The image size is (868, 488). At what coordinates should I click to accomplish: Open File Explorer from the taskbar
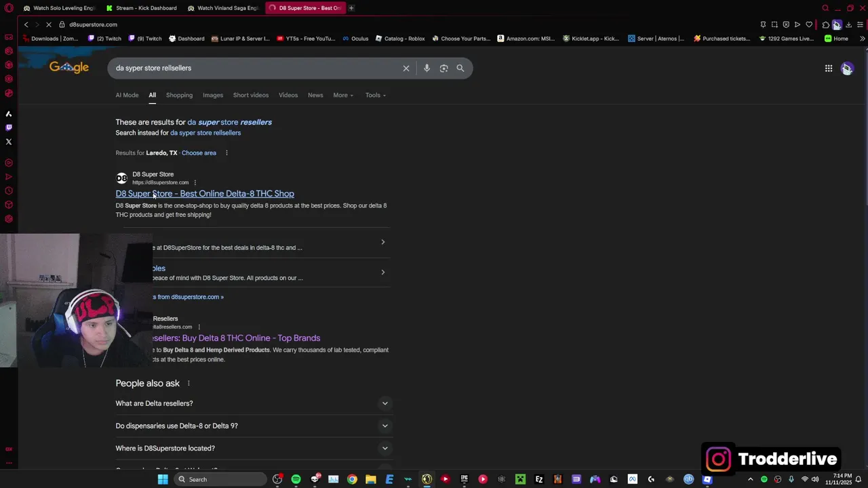click(x=371, y=479)
